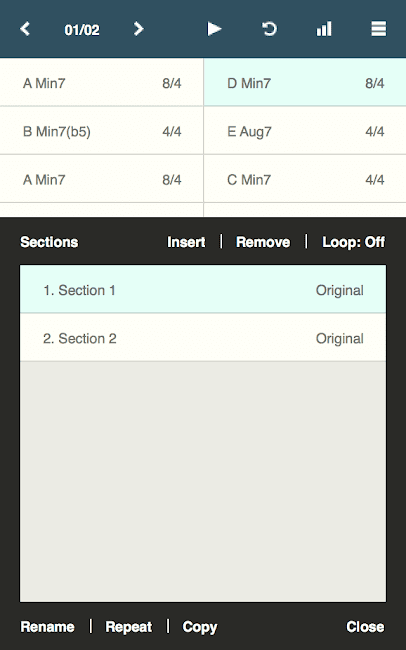Click the Repeat option
The image size is (406, 650).
(129, 627)
